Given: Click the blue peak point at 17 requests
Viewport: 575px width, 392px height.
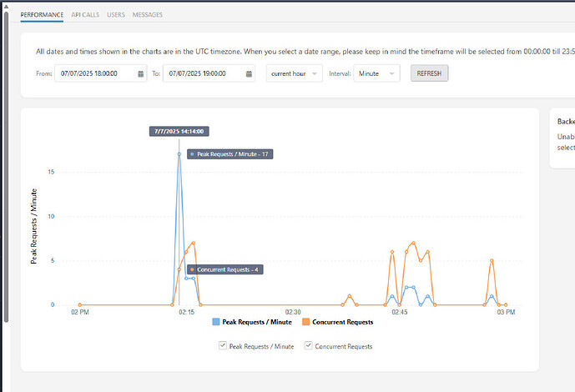Looking at the screenshot, I should coord(179,153).
